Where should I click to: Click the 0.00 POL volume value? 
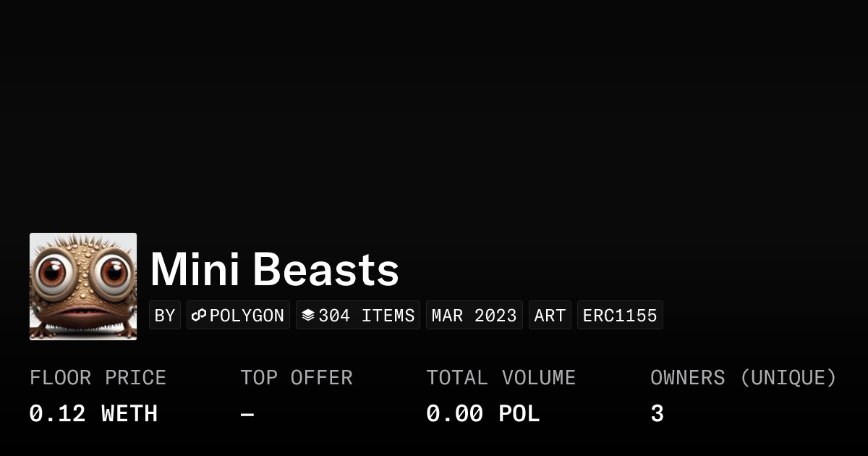pos(482,414)
